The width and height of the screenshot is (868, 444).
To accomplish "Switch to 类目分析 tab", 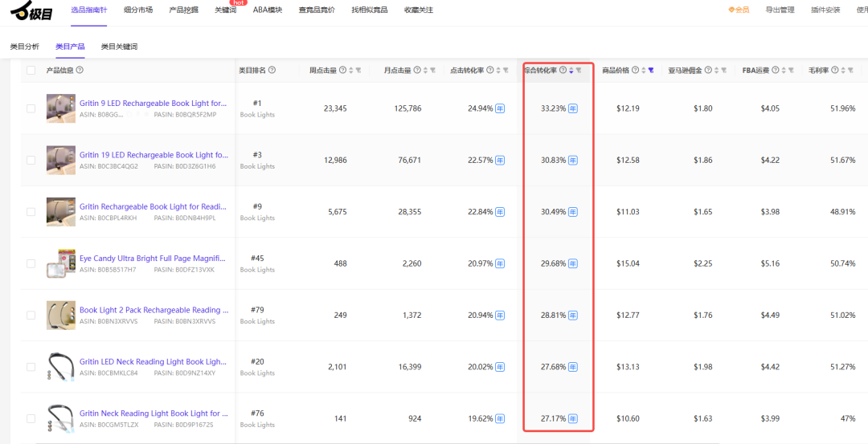I will pos(25,47).
